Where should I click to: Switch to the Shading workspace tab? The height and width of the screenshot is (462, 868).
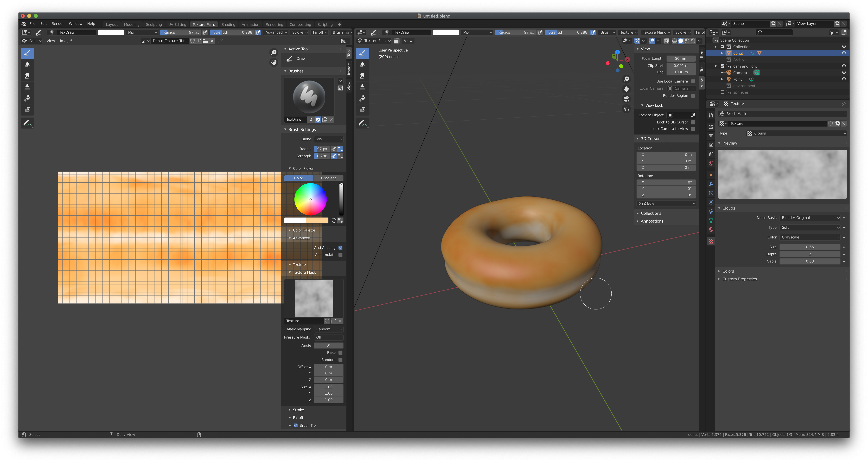point(228,24)
